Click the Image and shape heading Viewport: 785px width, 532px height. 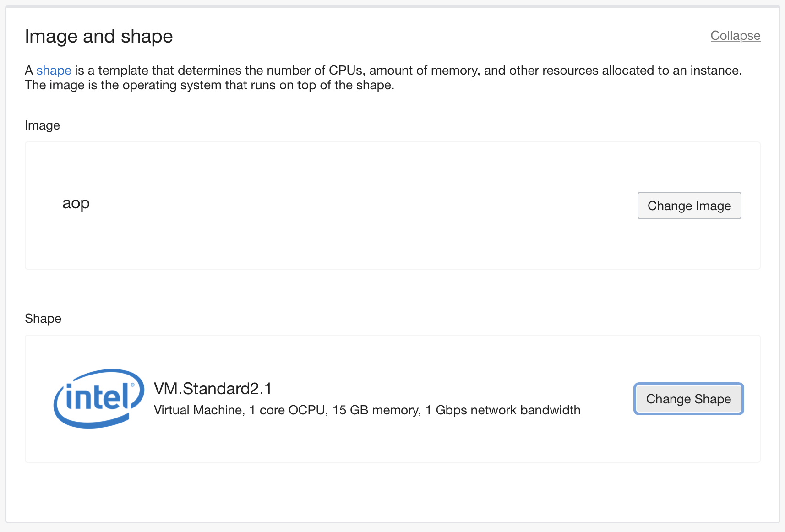pos(99,36)
